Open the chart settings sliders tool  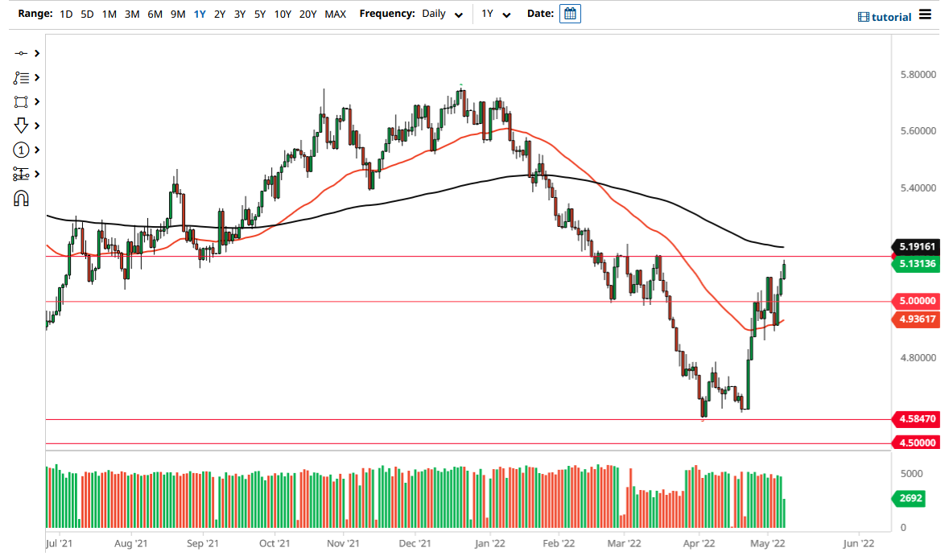[23, 174]
